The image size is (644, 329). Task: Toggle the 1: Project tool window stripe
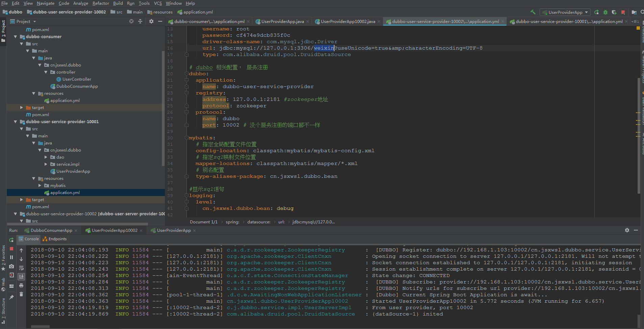click(x=3, y=31)
